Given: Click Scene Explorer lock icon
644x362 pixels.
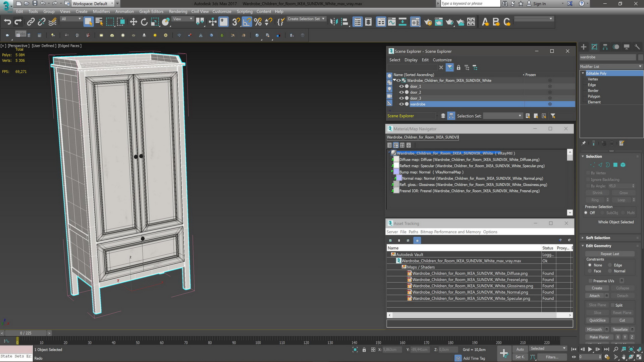Looking at the screenshot, I should (x=459, y=68).
